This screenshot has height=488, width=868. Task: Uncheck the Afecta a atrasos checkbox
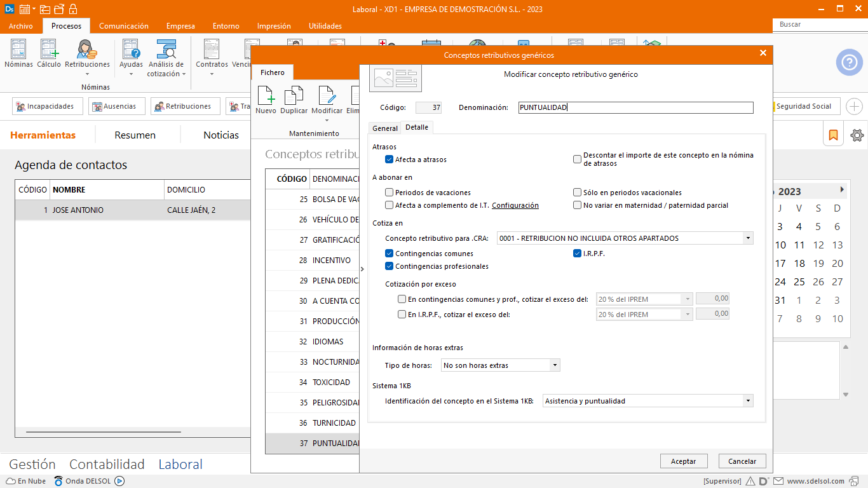click(390, 159)
